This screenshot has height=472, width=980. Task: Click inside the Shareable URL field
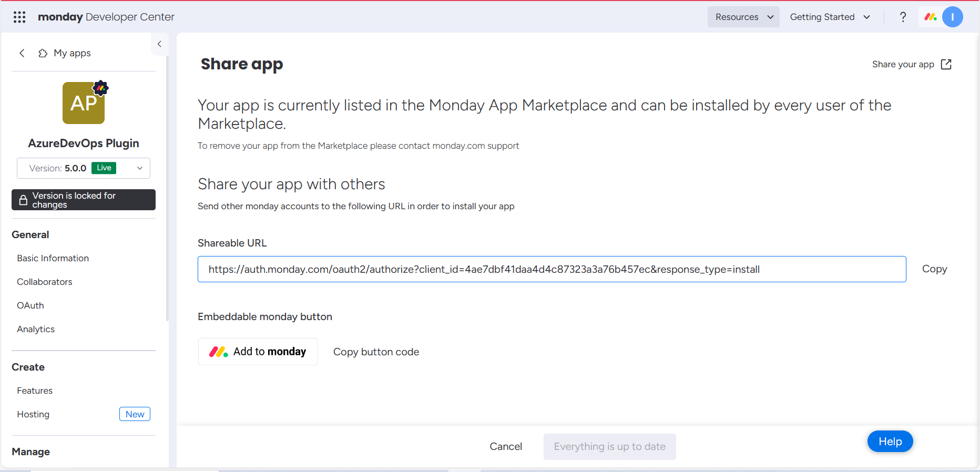[x=552, y=269]
